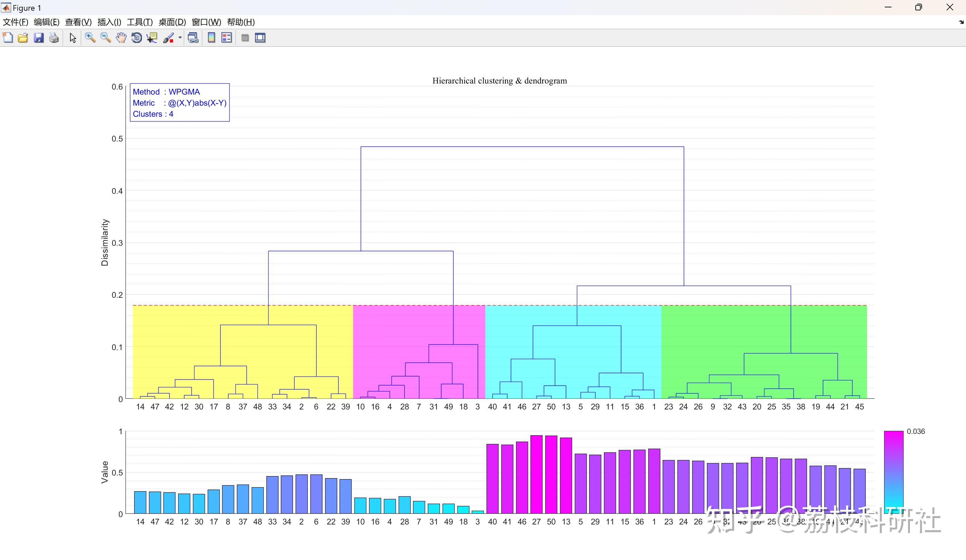Toggle the Insert Colorbar button

211,38
